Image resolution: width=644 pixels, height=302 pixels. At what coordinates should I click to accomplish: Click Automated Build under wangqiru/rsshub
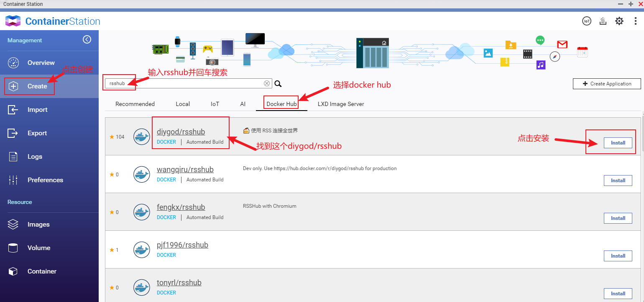[205, 180]
